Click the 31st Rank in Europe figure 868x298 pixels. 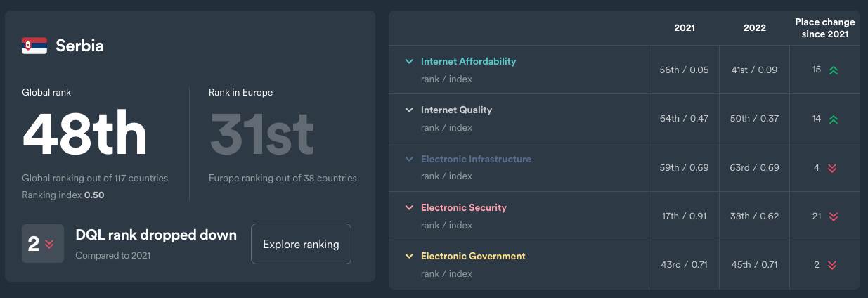(261, 135)
